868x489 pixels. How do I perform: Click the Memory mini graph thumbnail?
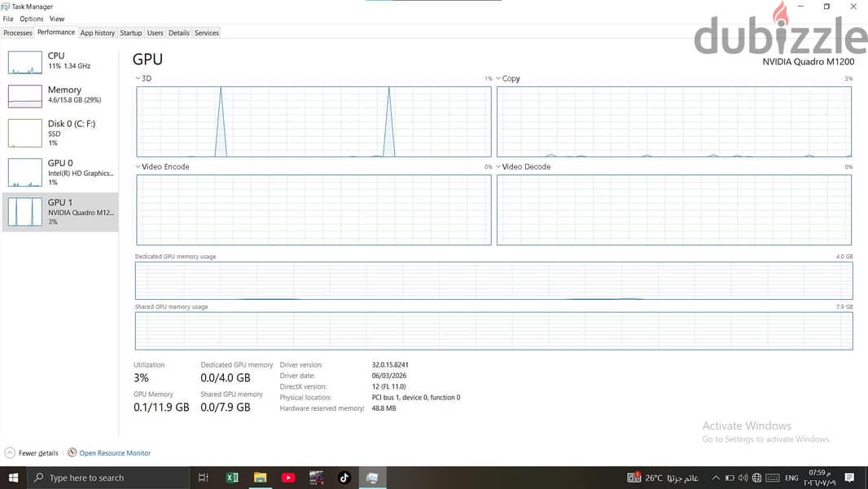click(x=25, y=96)
